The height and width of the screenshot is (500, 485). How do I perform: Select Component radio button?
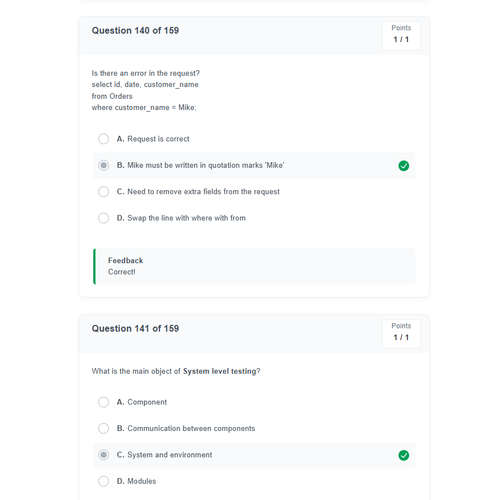(103, 402)
